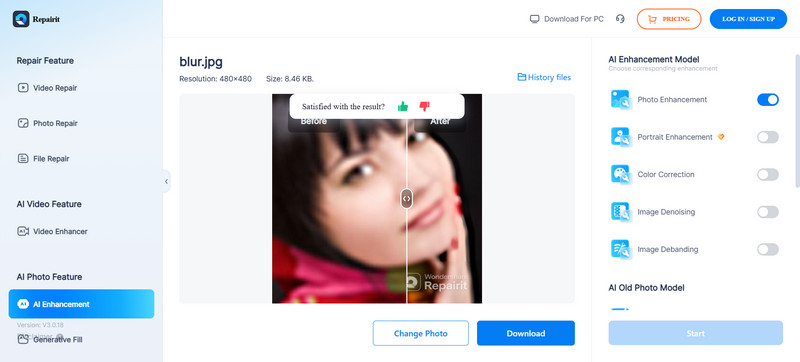
Task: Click the Photo Enhancement model icon
Action: pyautogui.click(x=621, y=99)
